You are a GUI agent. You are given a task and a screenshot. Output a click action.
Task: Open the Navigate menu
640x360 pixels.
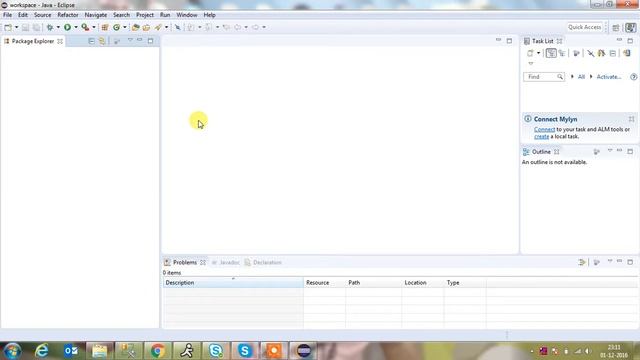pos(96,15)
